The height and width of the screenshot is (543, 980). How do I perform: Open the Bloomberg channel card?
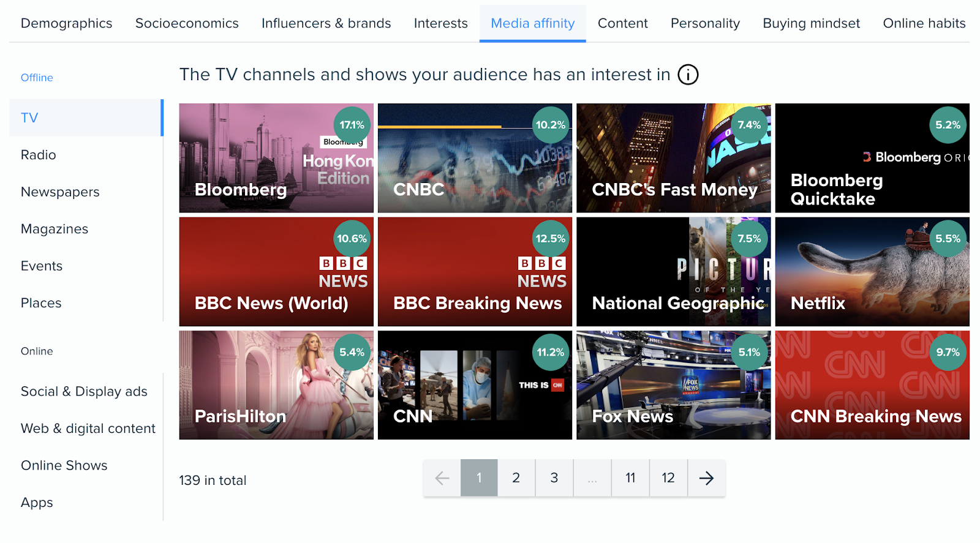point(276,158)
